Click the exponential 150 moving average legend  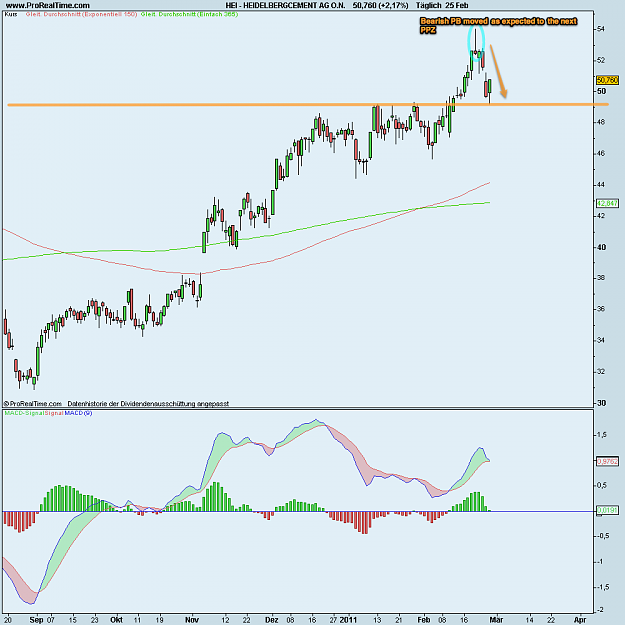[x=81, y=14]
